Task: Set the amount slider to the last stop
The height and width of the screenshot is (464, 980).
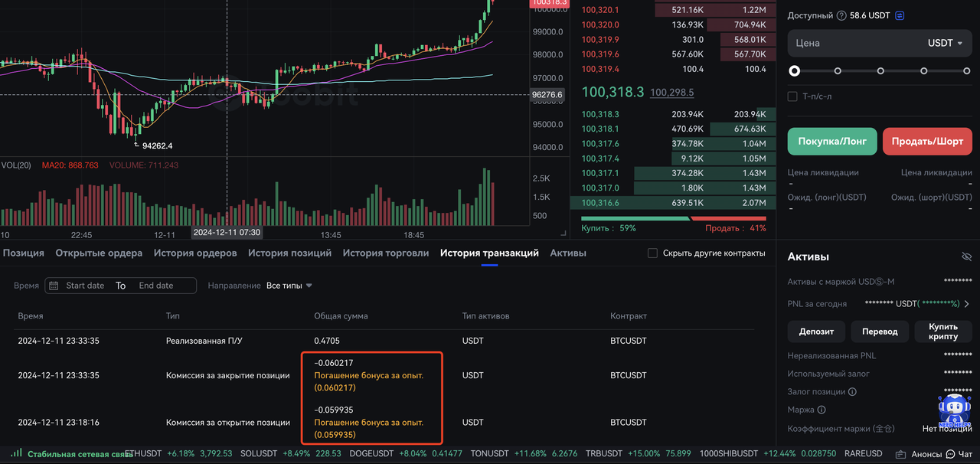Action: pos(967,71)
